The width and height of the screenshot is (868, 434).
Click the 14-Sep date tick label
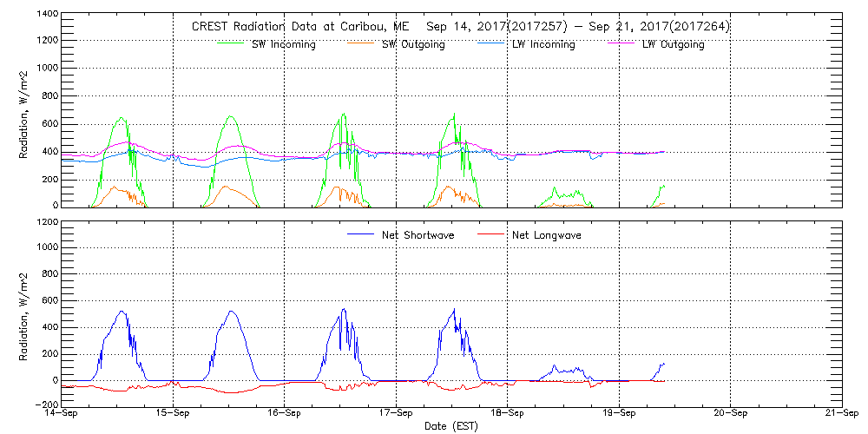tap(62, 414)
